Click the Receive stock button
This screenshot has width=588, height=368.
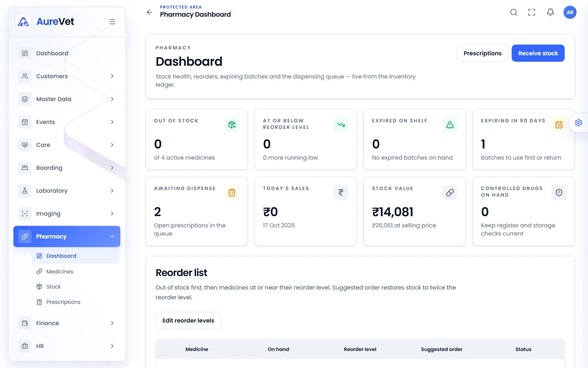coord(538,53)
